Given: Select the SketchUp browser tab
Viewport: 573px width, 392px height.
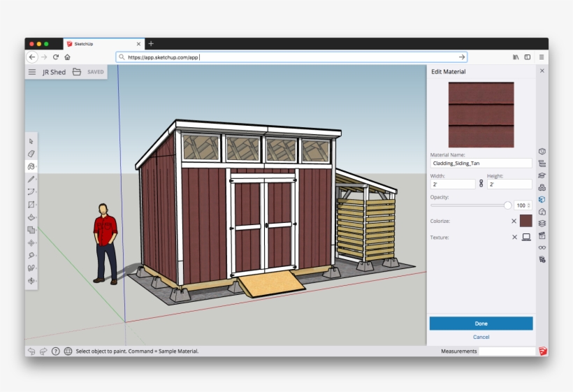Looking at the screenshot, I should point(104,44).
